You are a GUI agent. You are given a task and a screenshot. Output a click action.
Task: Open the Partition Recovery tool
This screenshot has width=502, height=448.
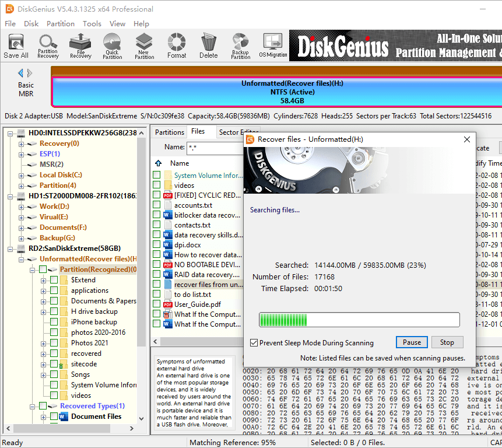[48, 45]
